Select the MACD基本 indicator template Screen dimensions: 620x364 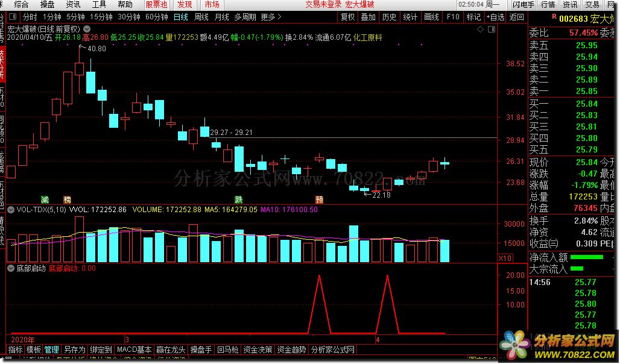pos(134,350)
